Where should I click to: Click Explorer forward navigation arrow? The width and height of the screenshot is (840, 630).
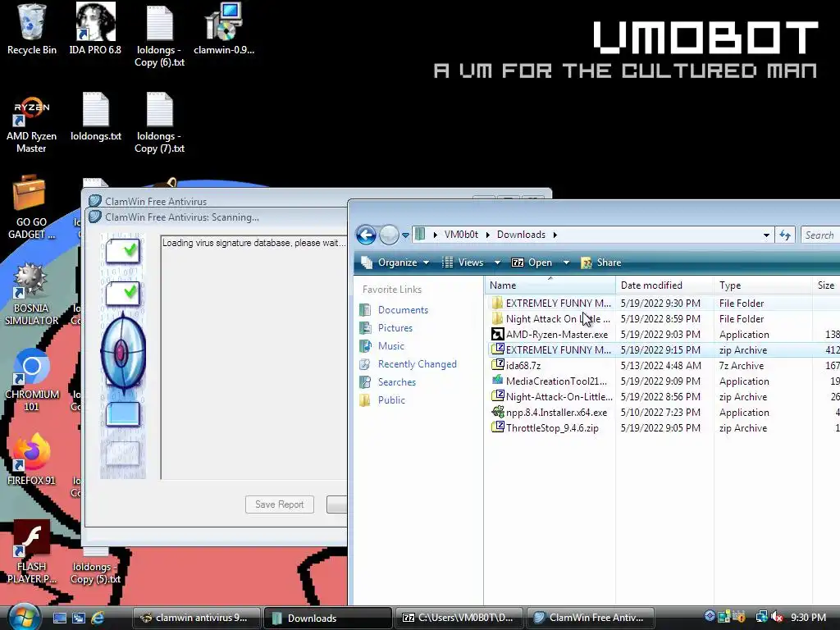coord(389,235)
